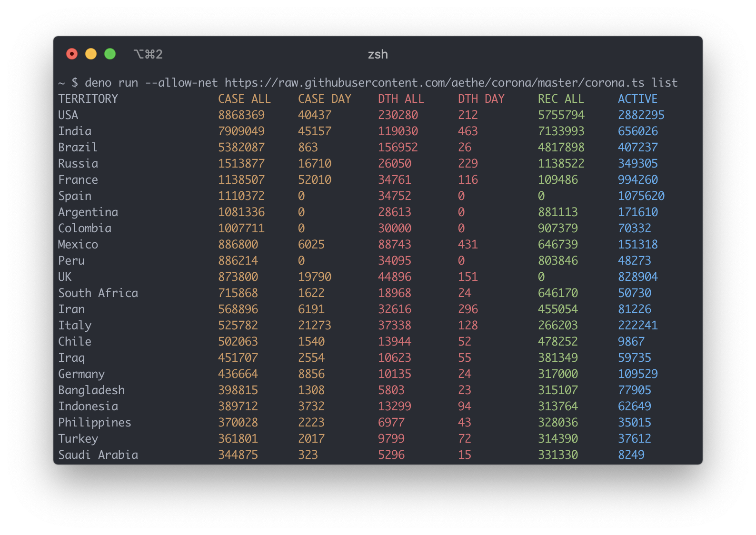Click Iran daily deaths value 296

(x=468, y=309)
